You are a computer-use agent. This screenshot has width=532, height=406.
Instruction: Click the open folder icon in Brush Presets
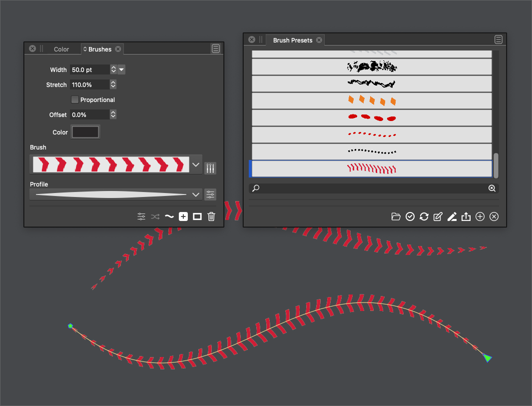coord(396,216)
